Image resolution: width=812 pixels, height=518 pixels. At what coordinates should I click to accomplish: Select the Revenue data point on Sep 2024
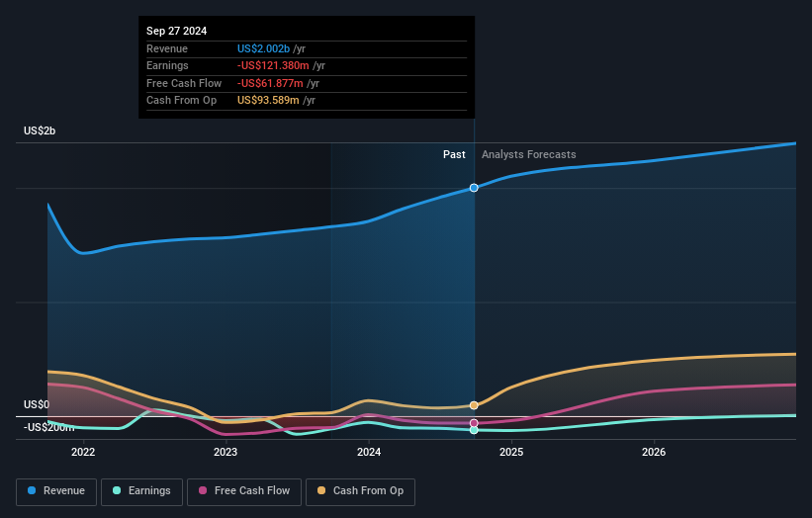[474, 188]
